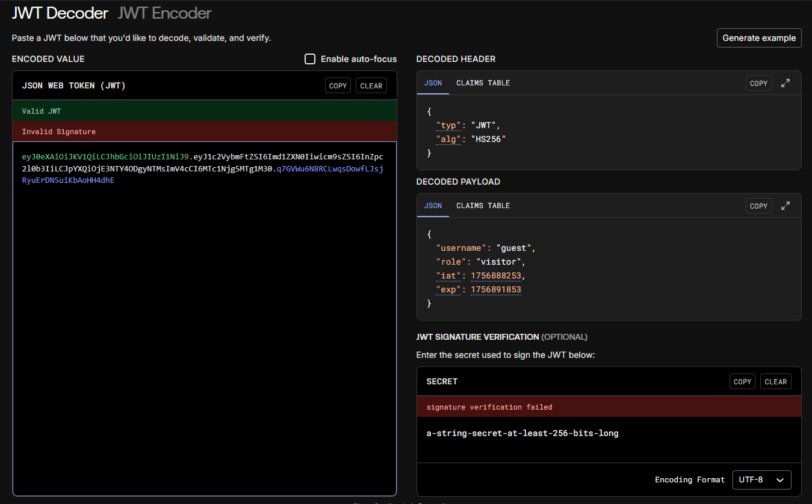
Task: Open Claims Table tab in Decoded Header
Action: (483, 83)
